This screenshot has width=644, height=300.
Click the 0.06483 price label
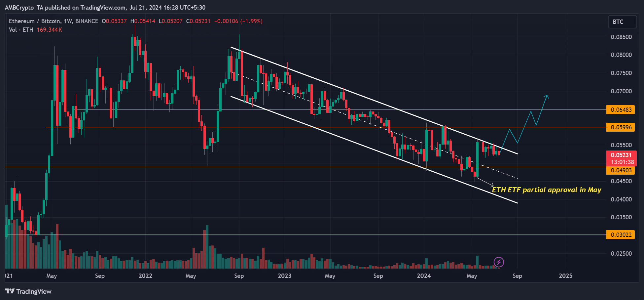click(x=621, y=110)
